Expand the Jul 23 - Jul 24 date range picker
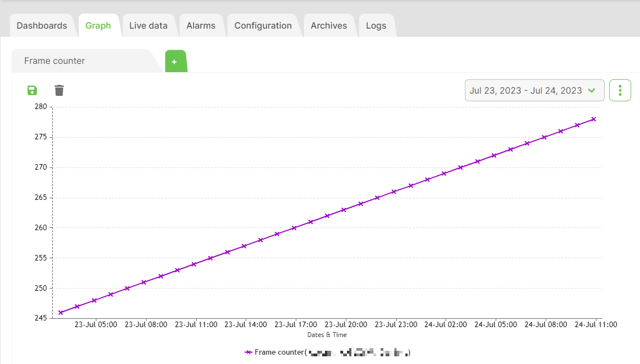 [534, 90]
